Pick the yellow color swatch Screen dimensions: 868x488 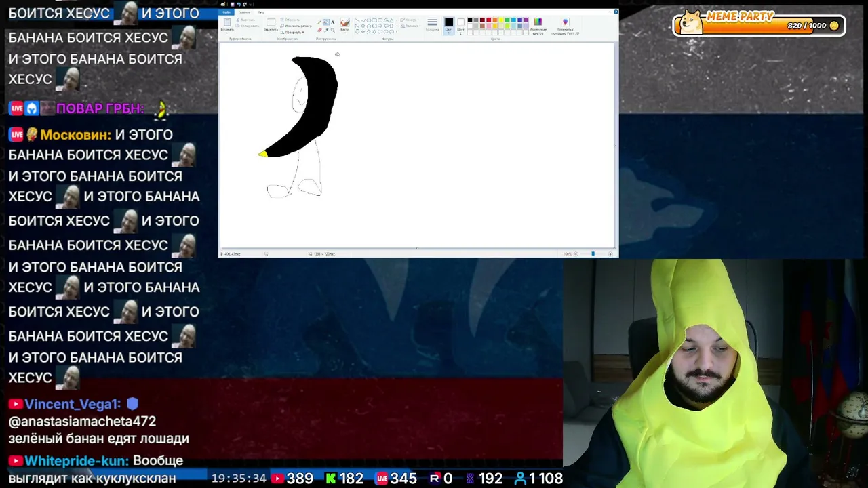(501, 20)
